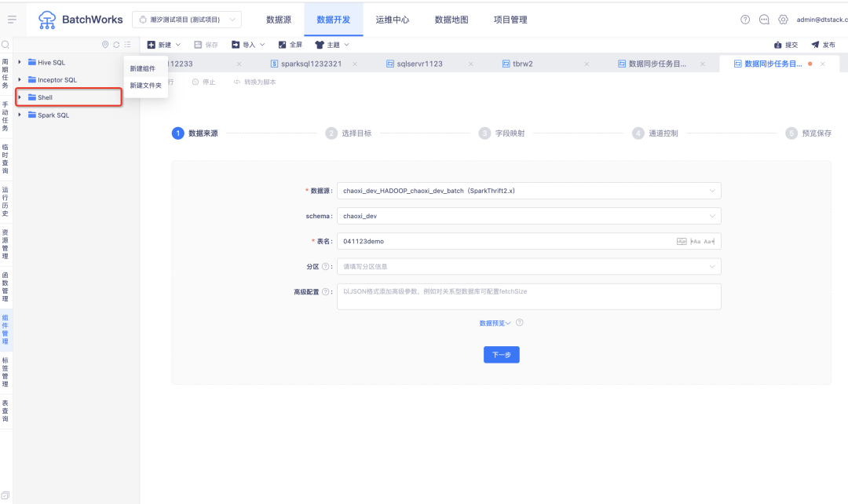Open 资源管理 in the left sidebar
Viewport: 848px width, 504px height.
pos(5,244)
